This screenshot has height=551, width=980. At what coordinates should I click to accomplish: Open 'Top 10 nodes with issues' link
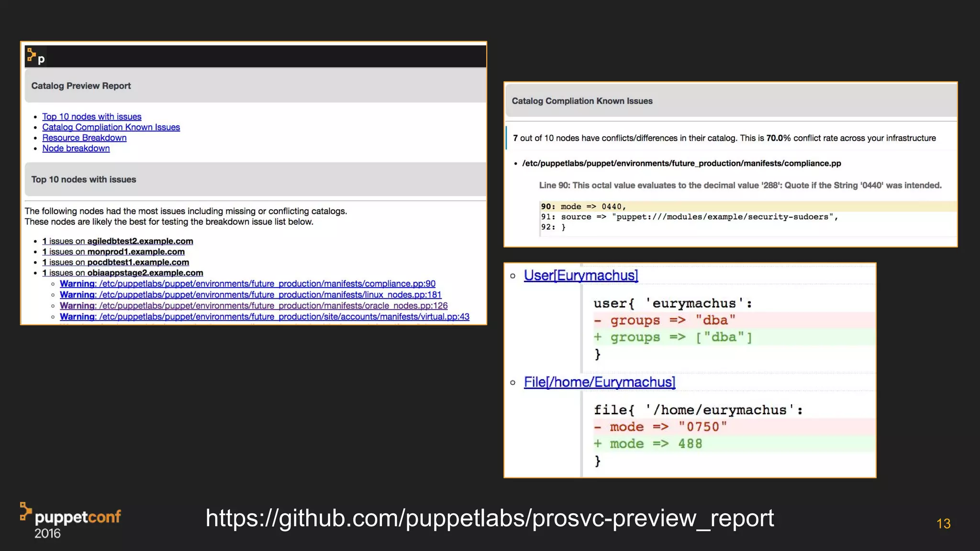coord(92,117)
